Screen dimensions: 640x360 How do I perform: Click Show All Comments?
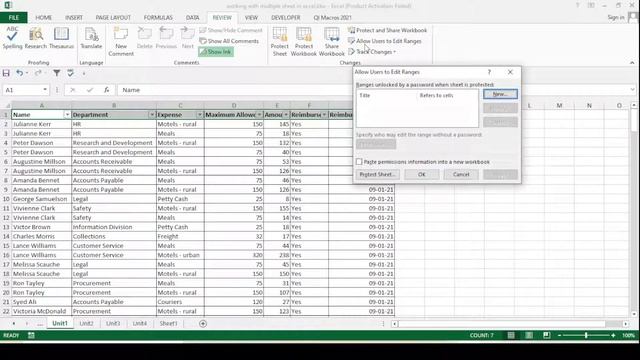(229, 41)
